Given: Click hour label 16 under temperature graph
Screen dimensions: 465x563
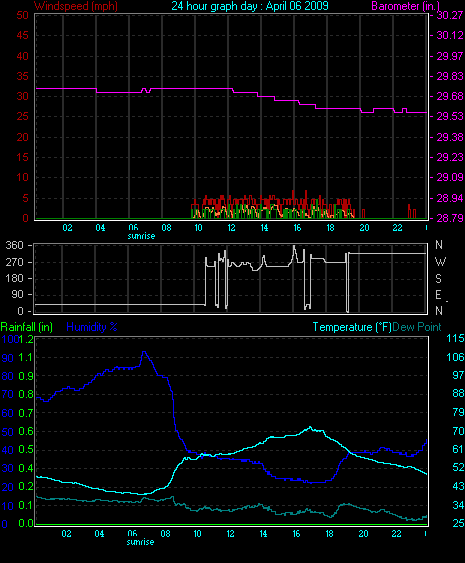Looking at the screenshot, I should 296,534.
